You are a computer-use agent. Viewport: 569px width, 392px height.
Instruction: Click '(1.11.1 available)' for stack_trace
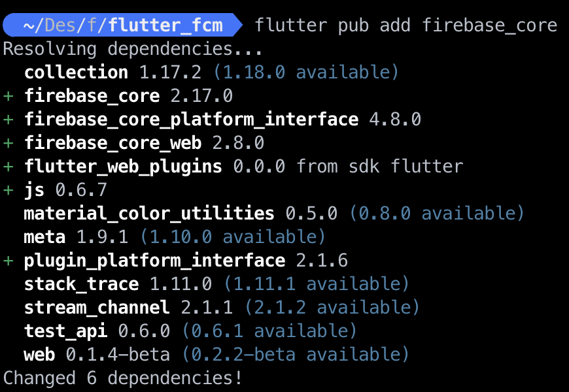317,284
